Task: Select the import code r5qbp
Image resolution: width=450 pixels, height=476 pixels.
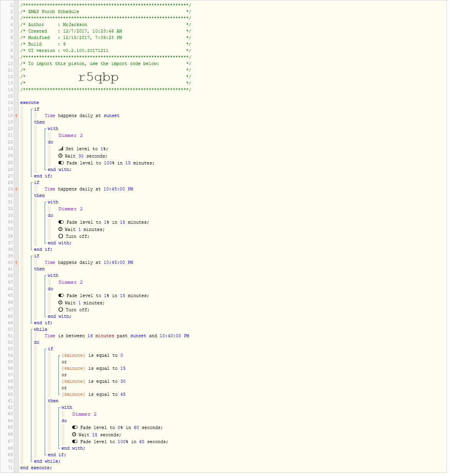Action: [98, 77]
